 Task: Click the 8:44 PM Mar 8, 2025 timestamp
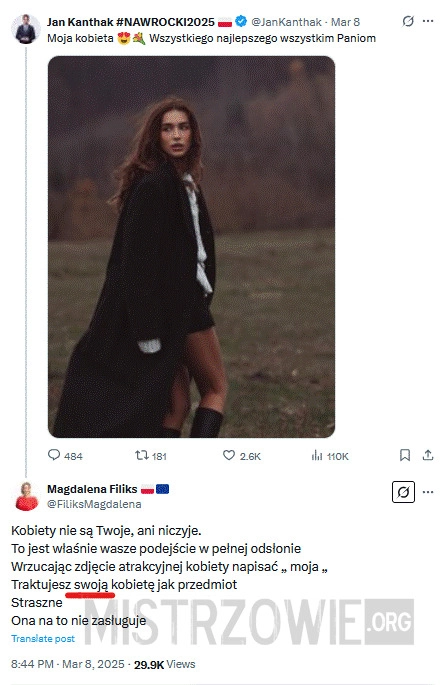(x=68, y=664)
